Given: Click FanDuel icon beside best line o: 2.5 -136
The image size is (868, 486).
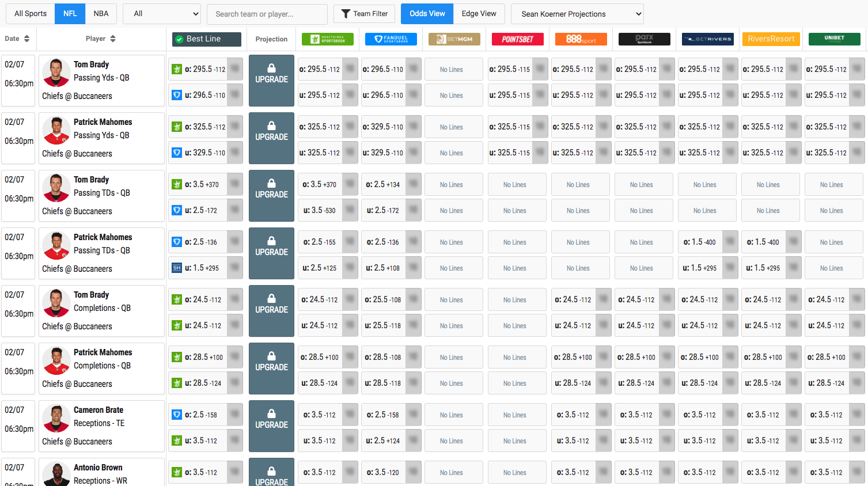Looking at the screenshot, I should tap(177, 242).
